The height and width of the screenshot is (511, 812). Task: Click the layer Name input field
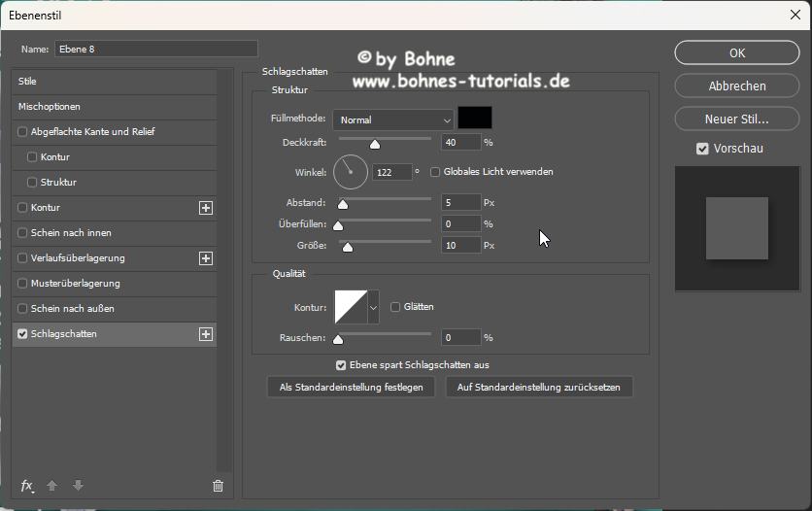pos(155,49)
